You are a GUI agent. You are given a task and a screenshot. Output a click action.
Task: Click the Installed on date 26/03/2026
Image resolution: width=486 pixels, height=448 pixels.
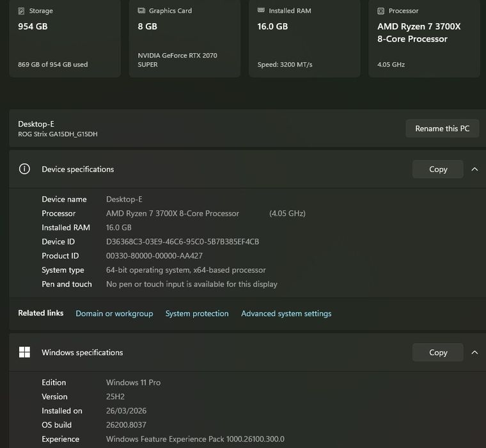126,411
